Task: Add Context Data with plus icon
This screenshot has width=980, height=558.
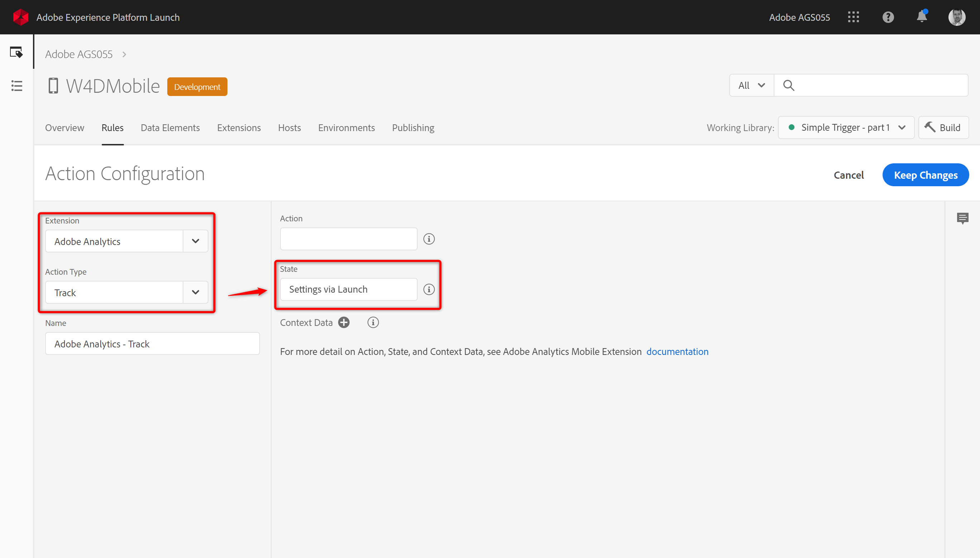Action: 344,323
